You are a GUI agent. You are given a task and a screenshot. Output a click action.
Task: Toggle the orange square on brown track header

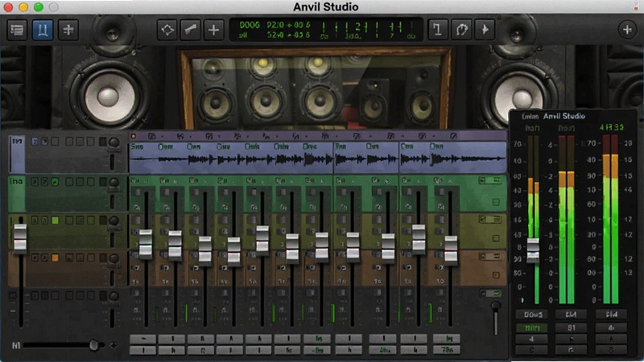coord(55,257)
